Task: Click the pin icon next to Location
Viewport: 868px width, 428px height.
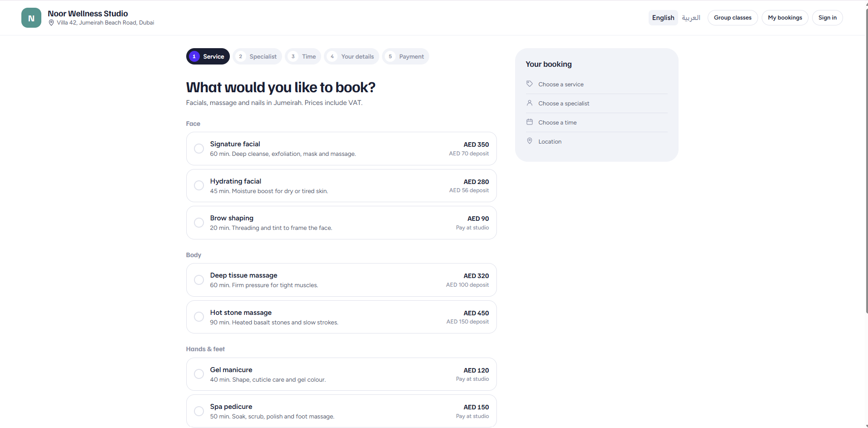Action: click(530, 141)
